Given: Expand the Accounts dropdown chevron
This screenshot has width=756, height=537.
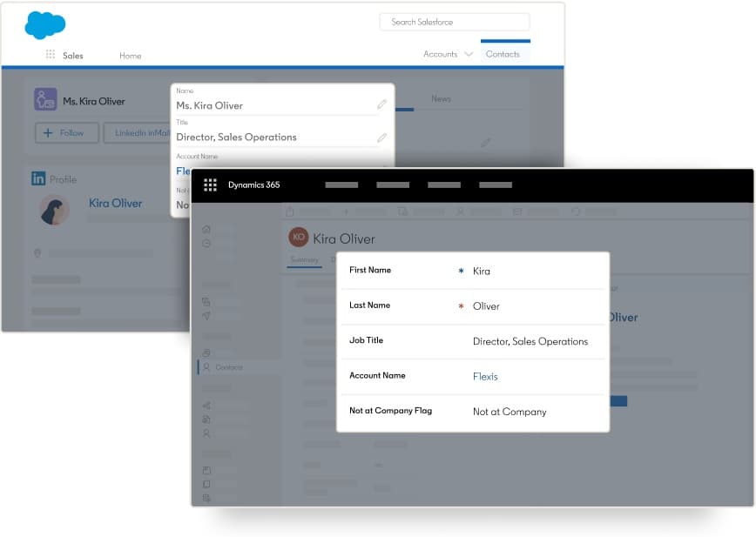Looking at the screenshot, I should (468, 54).
